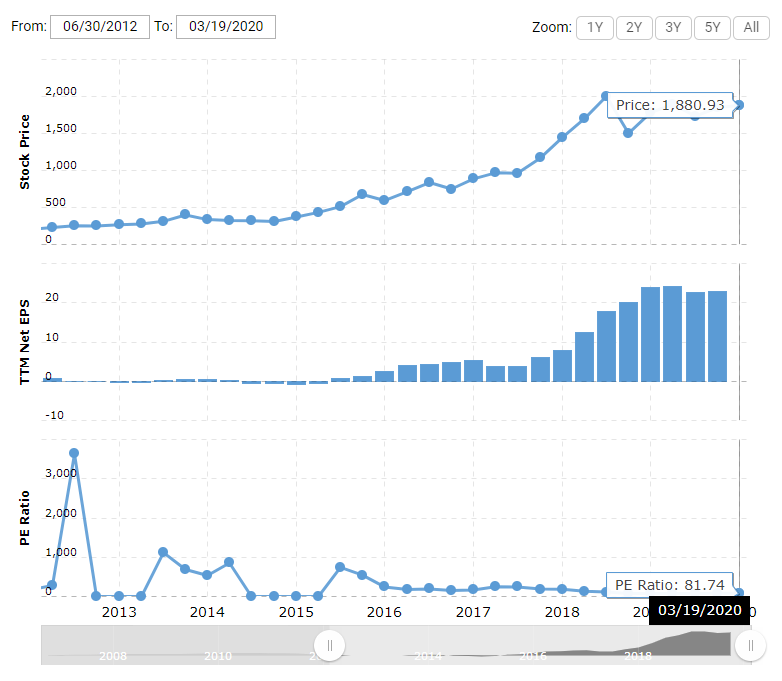Click the PE Ratio axis title

[x=24, y=518]
